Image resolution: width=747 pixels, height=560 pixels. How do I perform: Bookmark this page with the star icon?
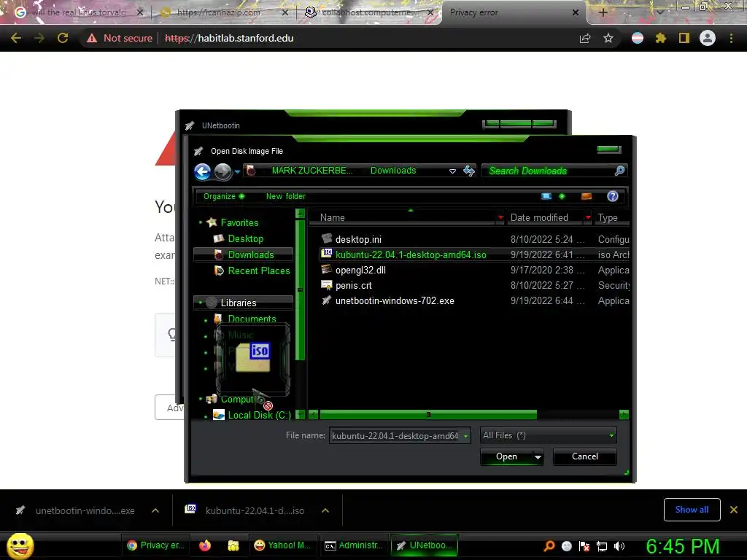(x=608, y=38)
